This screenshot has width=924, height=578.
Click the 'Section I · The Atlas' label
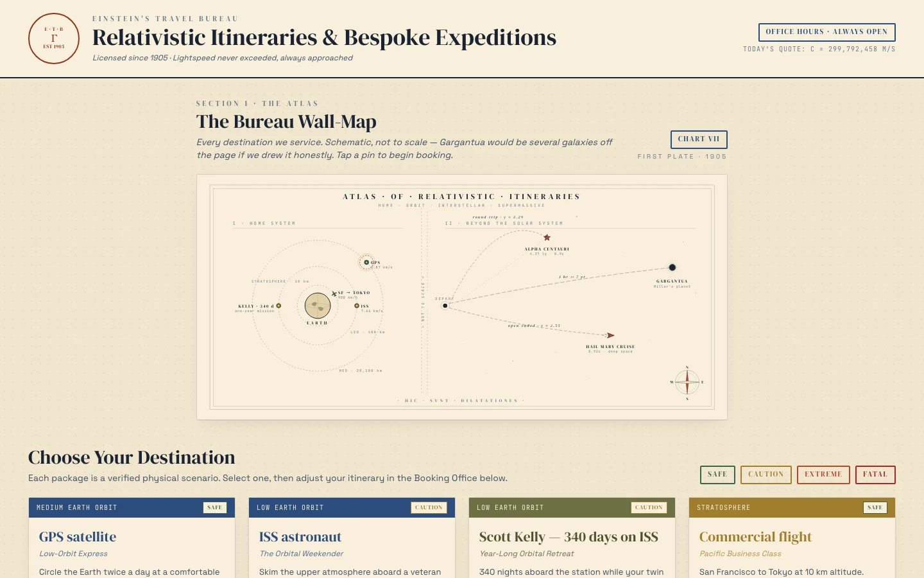pos(257,103)
